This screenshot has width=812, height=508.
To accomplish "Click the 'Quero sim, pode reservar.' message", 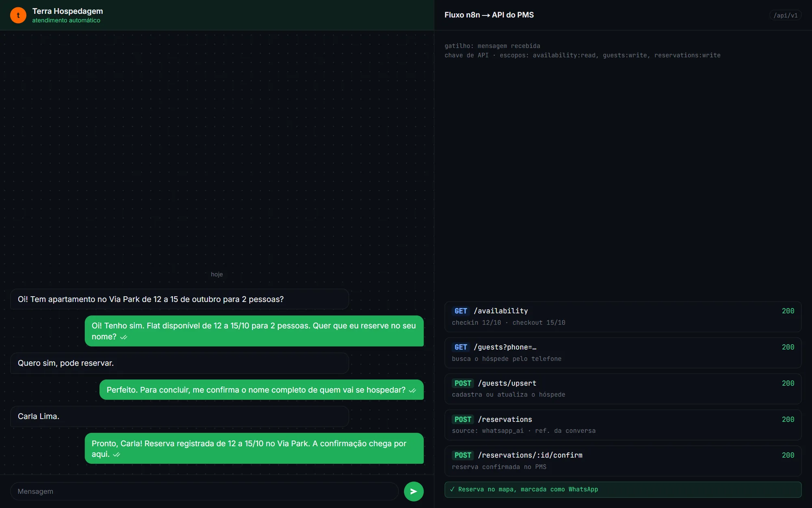I will click(179, 363).
